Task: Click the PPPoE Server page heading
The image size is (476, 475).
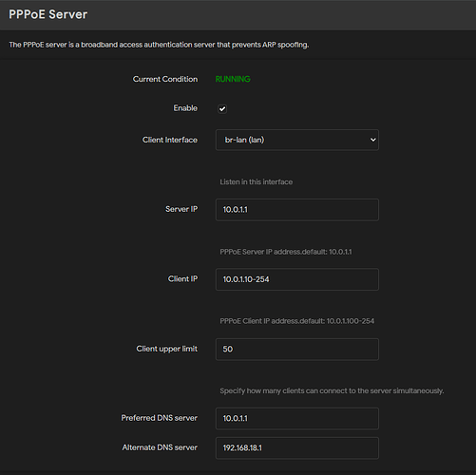Action: click(x=48, y=14)
